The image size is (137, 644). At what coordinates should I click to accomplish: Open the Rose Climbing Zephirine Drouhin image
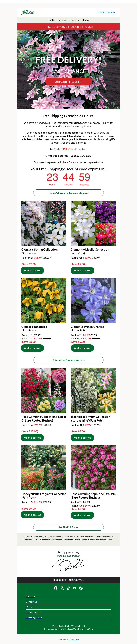(x=93, y=467)
